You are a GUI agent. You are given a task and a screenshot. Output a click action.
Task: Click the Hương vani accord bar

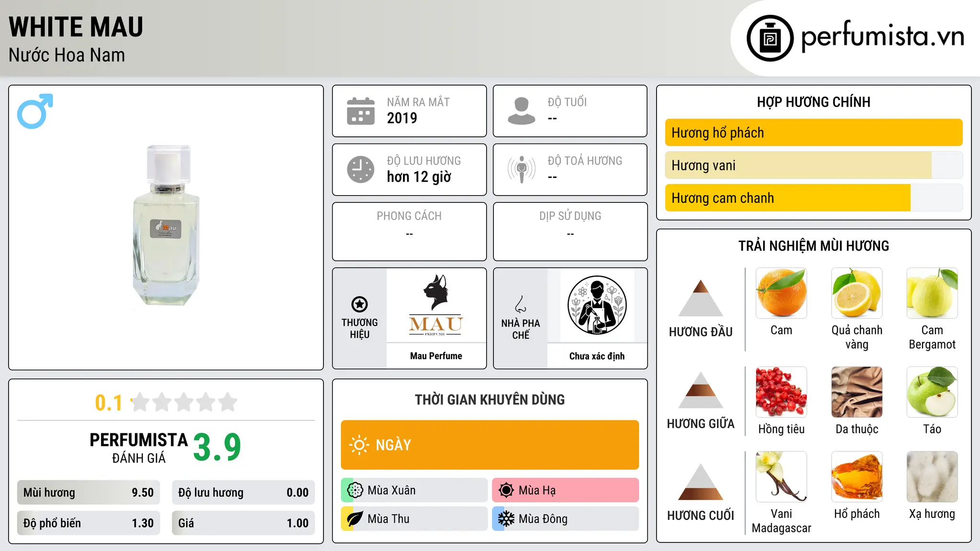click(x=813, y=165)
